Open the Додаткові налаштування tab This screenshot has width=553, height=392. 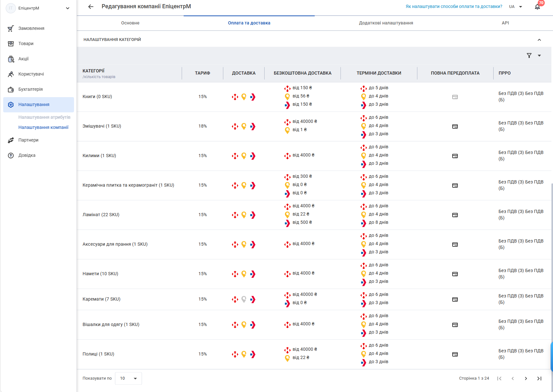point(386,23)
